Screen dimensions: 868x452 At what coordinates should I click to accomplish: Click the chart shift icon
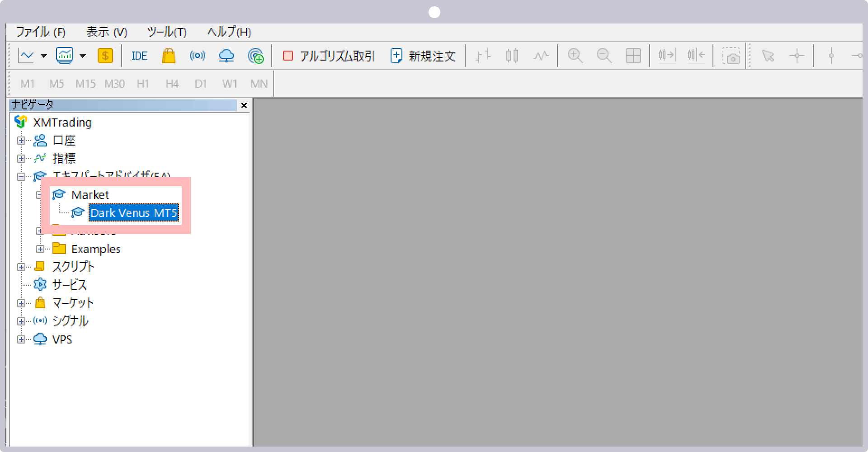click(696, 56)
